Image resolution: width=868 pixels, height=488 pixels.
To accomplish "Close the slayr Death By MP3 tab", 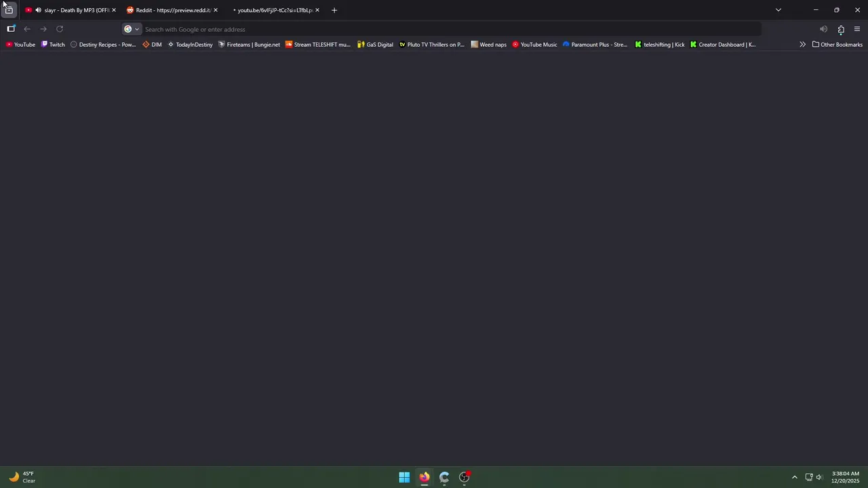I will tap(114, 10).
